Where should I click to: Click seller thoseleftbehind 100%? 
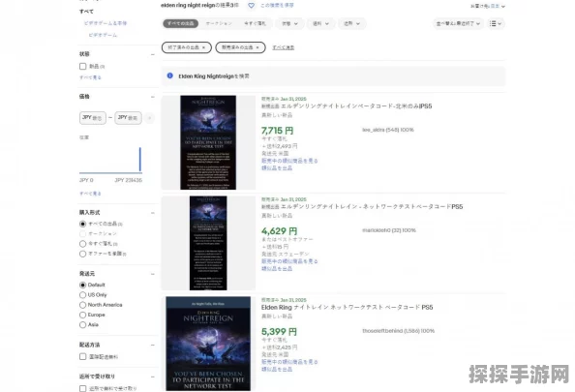(398, 331)
